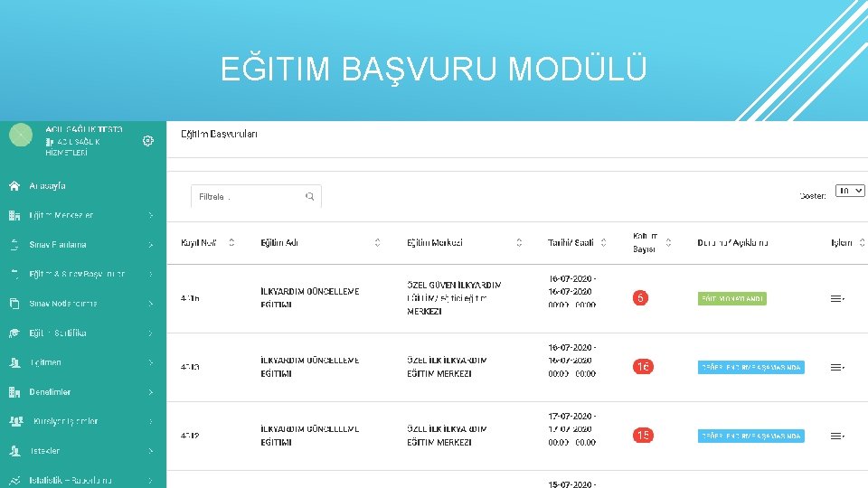Click Durumu/Açıklama column header
The height and width of the screenshot is (488, 868).
coord(732,242)
